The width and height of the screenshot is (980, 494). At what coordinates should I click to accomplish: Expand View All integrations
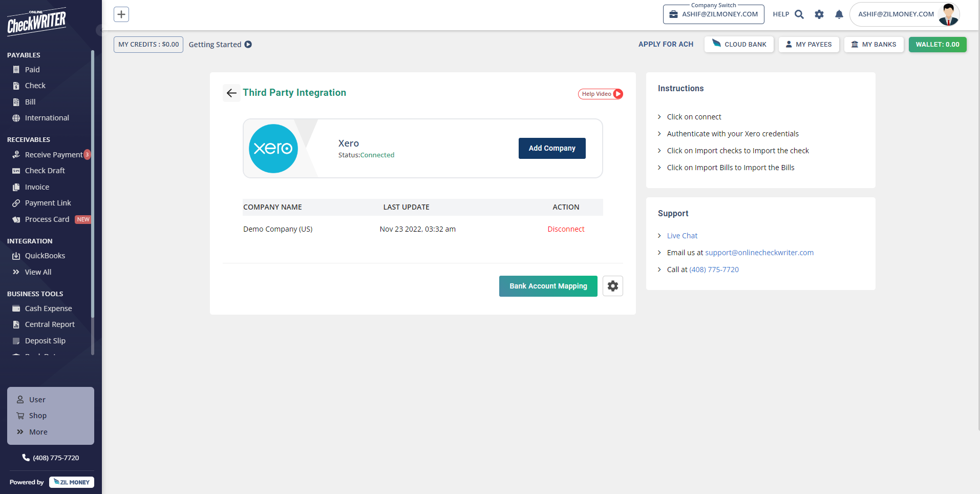[x=38, y=272]
